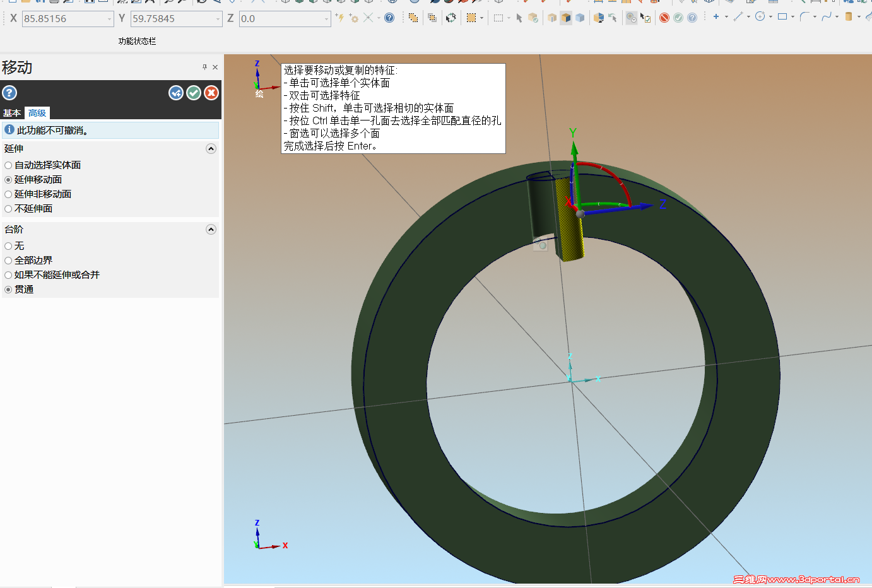Image resolution: width=872 pixels, height=588 pixels.
Task: Collapse the 延伸 section
Action: point(211,149)
